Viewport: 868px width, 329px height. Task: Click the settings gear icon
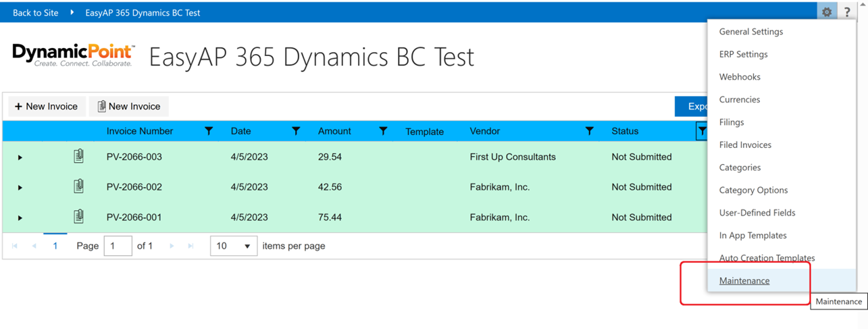pos(826,12)
